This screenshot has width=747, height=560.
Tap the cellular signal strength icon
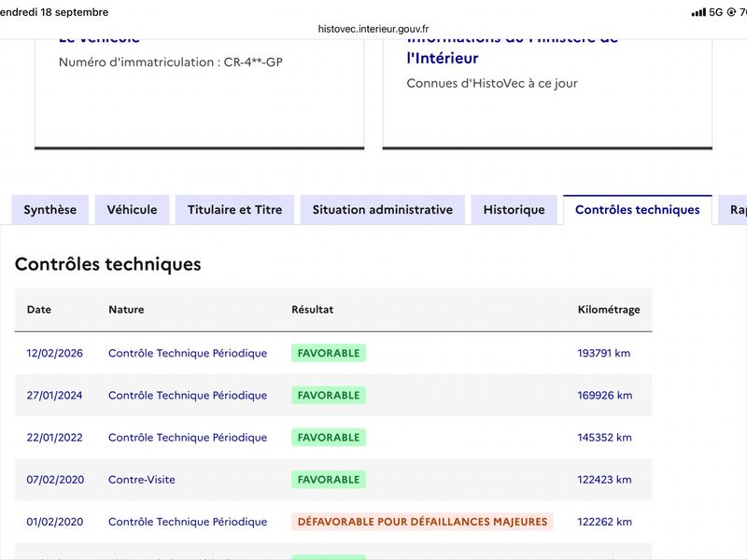[x=698, y=12]
